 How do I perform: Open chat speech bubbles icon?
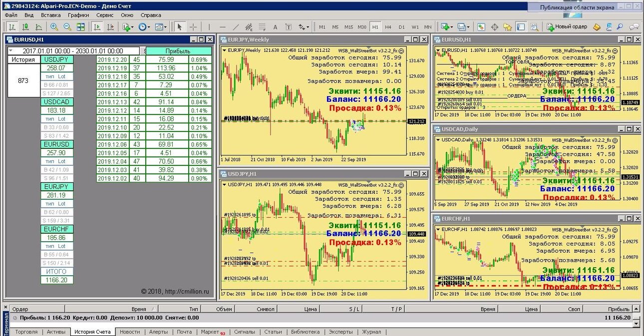tap(634, 27)
